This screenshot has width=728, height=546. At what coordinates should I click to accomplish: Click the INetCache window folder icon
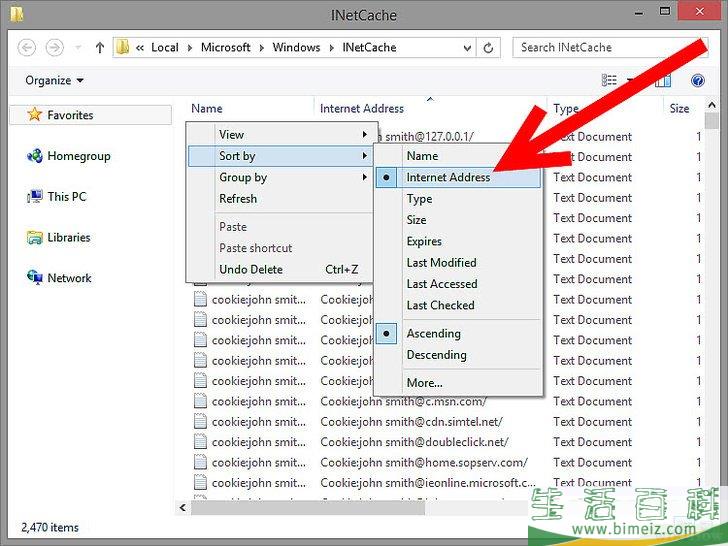coord(17,14)
